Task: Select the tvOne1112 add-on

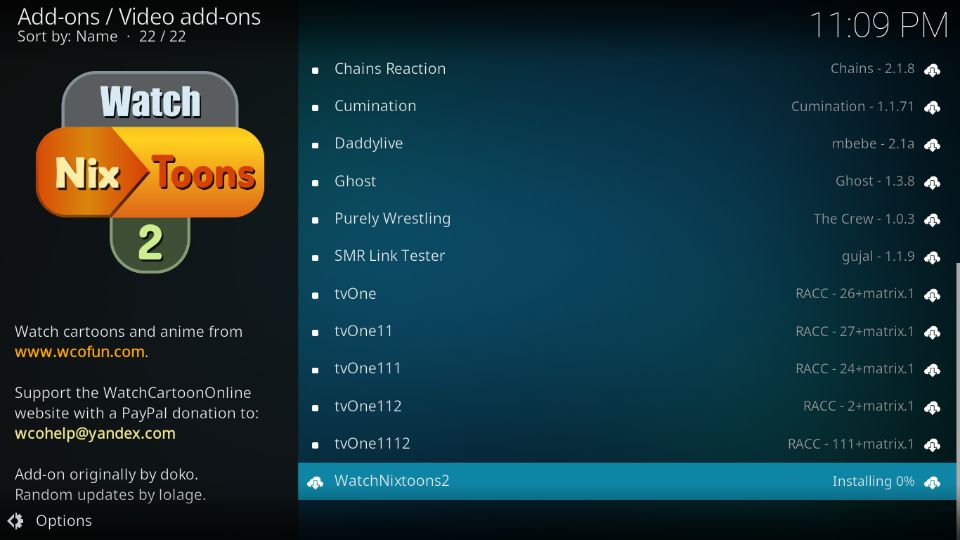Action: 627,443
